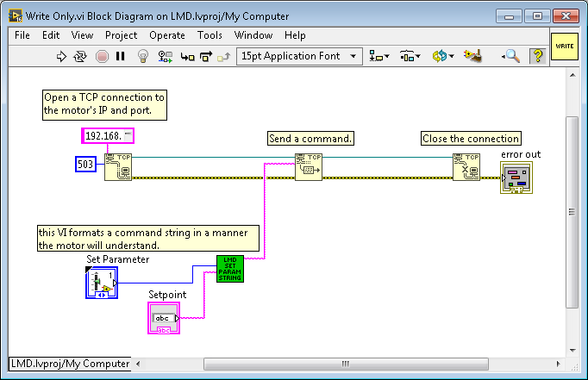Image resolution: width=588 pixels, height=380 pixels.
Task: Close the Write Only.vi window
Action: coord(566,16)
